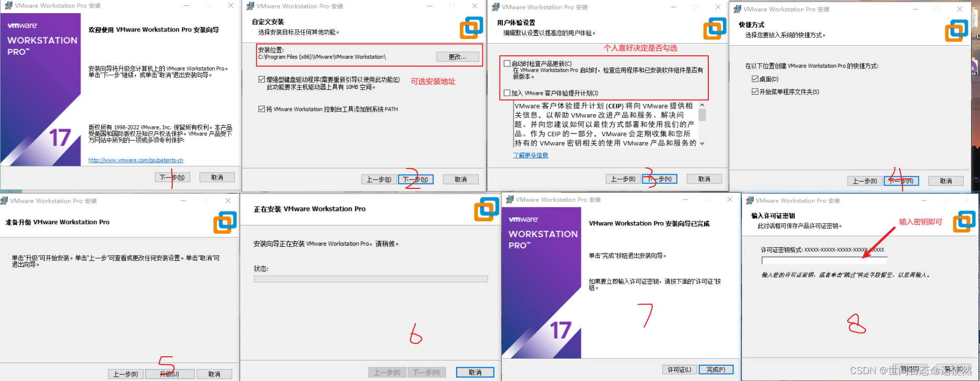Click the greyed 下一步(N) in the 正在安装 window

(x=427, y=373)
